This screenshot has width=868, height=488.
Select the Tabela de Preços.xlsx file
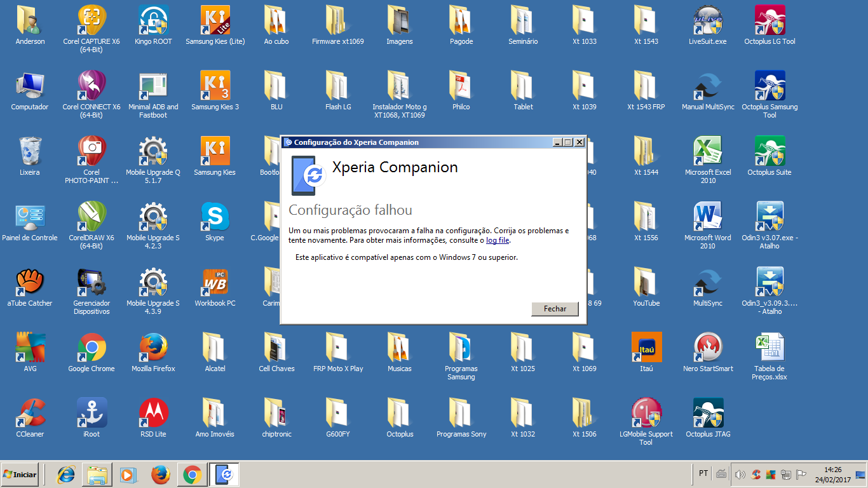pyautogui.click(x=770, y=347)
